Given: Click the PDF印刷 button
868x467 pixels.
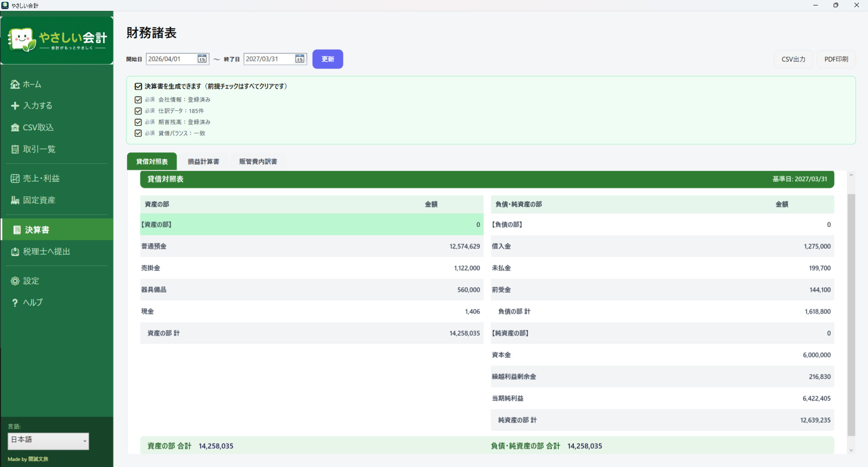Looking at the screenshot, I should point(836,59).
